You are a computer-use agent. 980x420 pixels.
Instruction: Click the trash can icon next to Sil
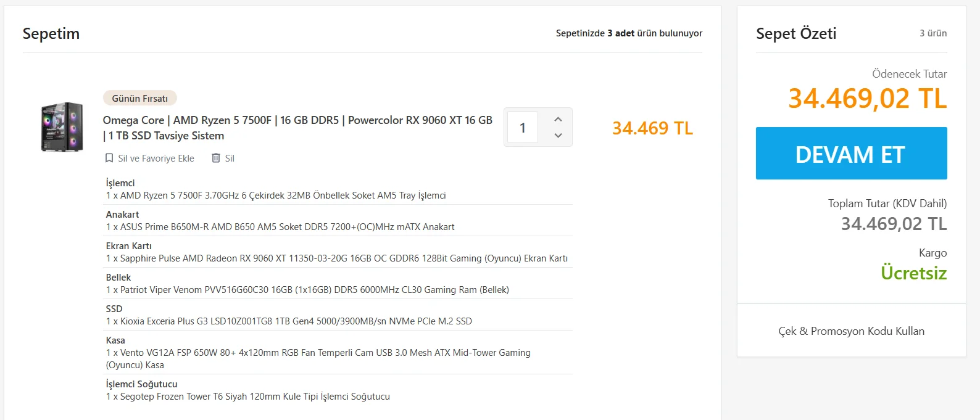point(216,159)
